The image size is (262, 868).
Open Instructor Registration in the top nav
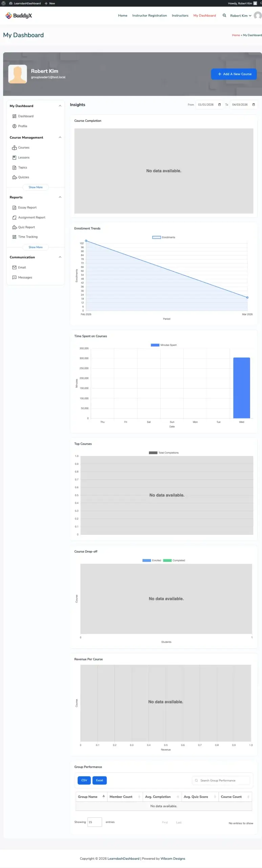pyautogui.click(x=150, y=16)
